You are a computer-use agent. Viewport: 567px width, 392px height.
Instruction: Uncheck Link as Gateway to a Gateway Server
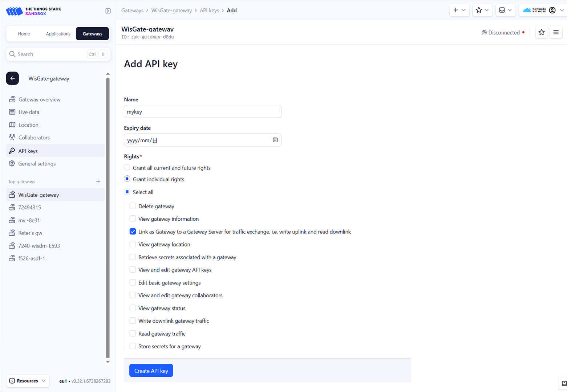tap(133, 232)
